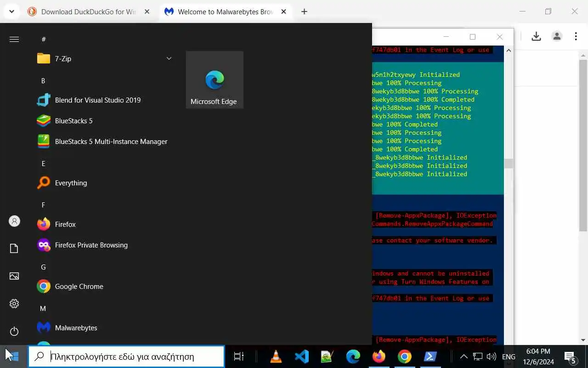Click PowerShell window scrollbar up arrow
This screenshot has width=588, height=368.
point(509,51)
